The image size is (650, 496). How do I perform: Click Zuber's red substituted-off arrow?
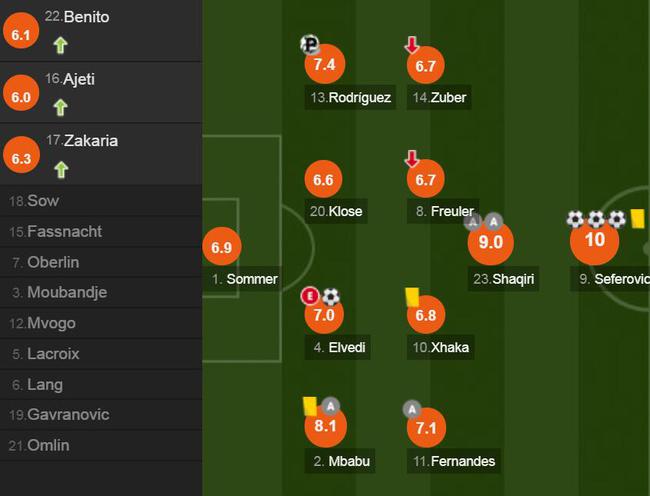(412, 45)
